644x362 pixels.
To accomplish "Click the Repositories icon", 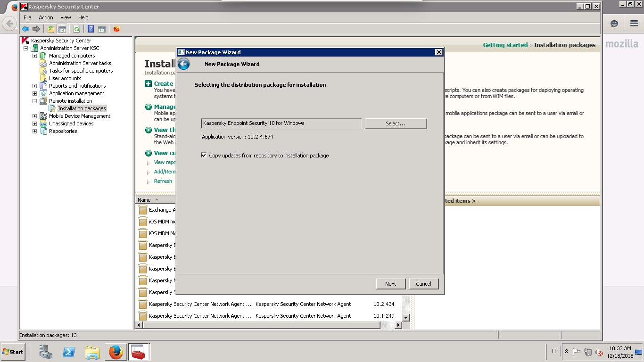I will [x=43, y=131].
